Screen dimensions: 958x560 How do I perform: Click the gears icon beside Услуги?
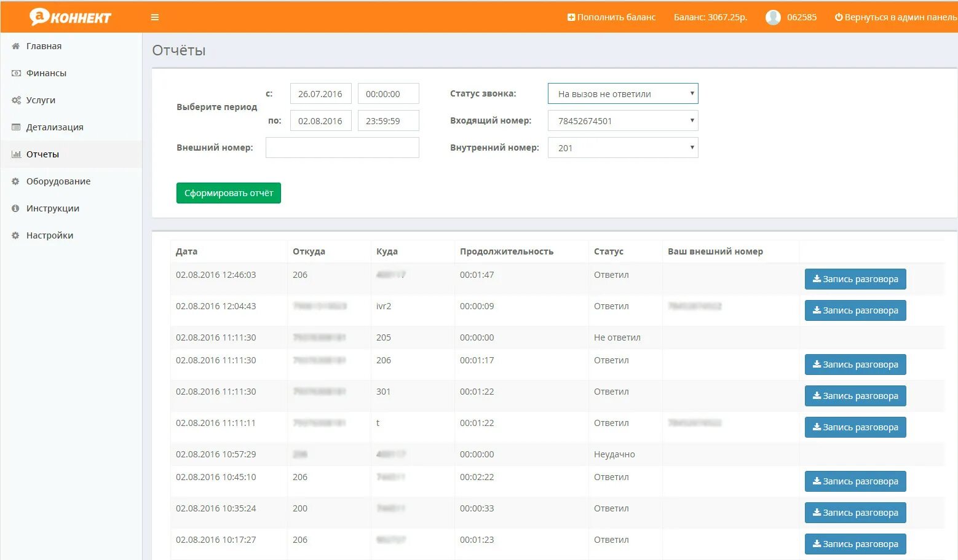point(16,100)
